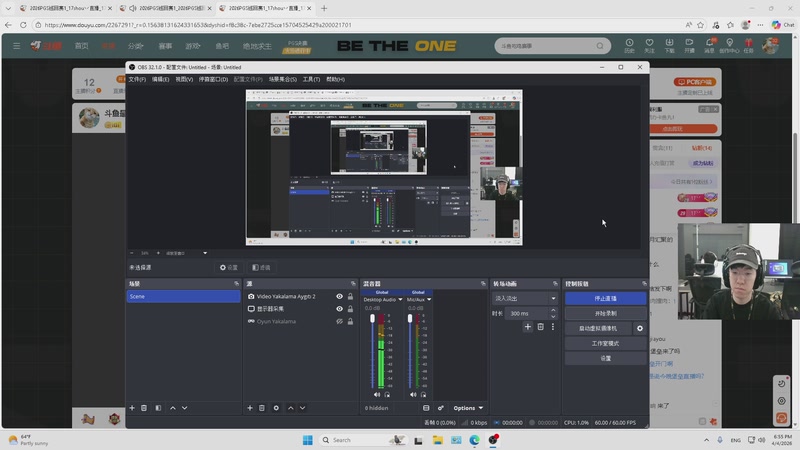Open fade transition type combo box
Image resolution: width=800 pixels, height=450 pixels.
point(525,298)
